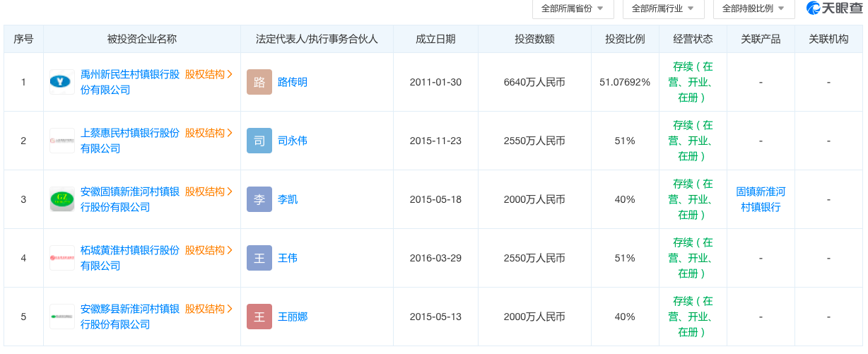Click the 路 avatar for 路传明

coord(259,82)
